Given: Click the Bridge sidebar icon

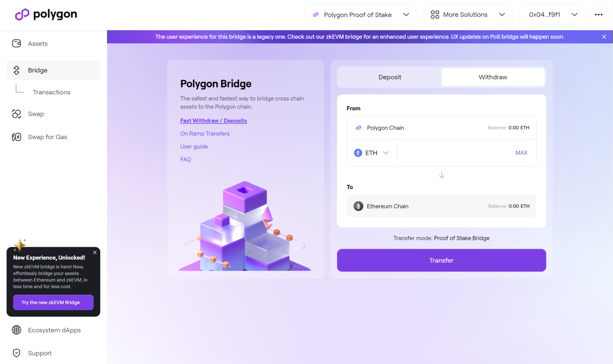Looking at the screenshot, I should [17, 70].
